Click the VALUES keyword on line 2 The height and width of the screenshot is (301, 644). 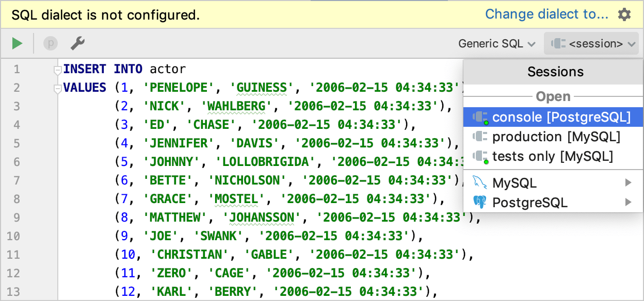coord(85,87)
